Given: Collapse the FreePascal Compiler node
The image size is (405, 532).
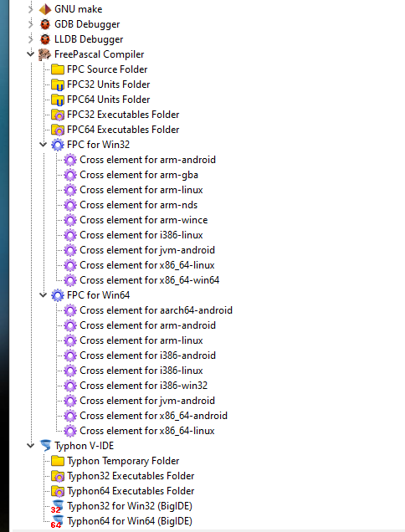Looking at the screenshot, I should (31, 54).
